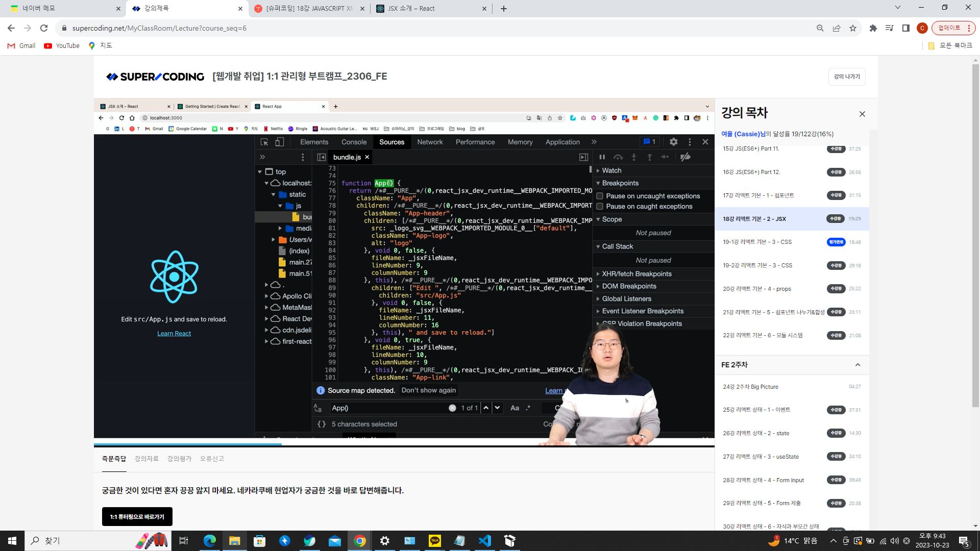Image resolution: width=980 pixels, height=551 pixels.
Task: Open the Chrome profile avatar C
Action: coord(922,28)
